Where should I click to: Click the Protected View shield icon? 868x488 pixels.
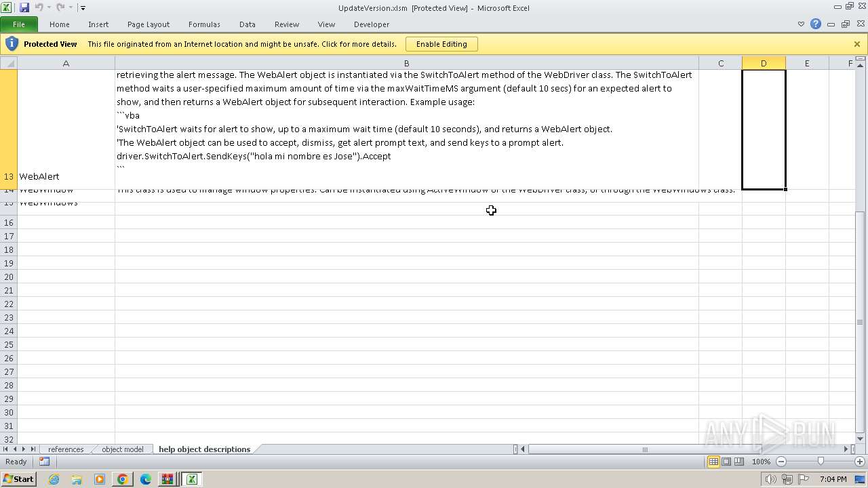pos(12,44)
